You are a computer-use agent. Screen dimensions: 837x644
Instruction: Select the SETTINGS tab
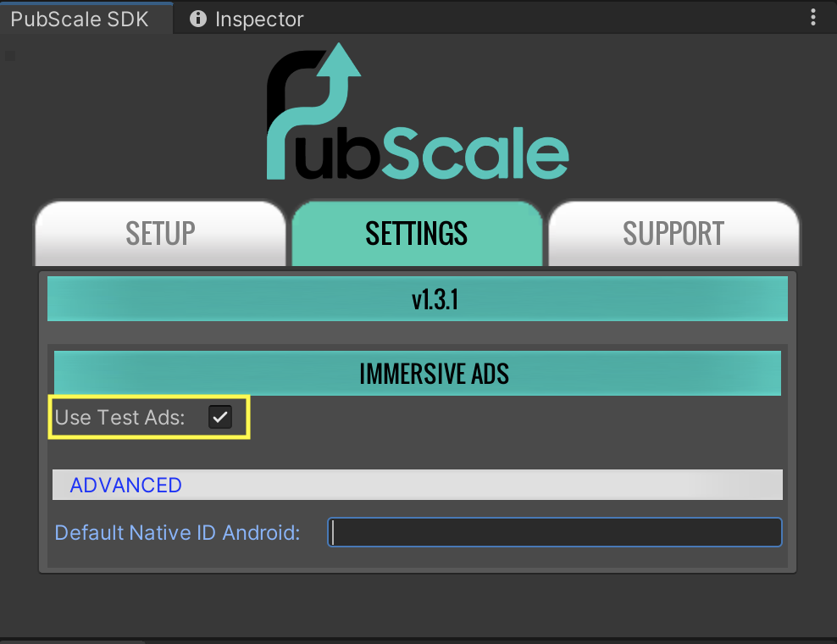(x=417, y=234)
